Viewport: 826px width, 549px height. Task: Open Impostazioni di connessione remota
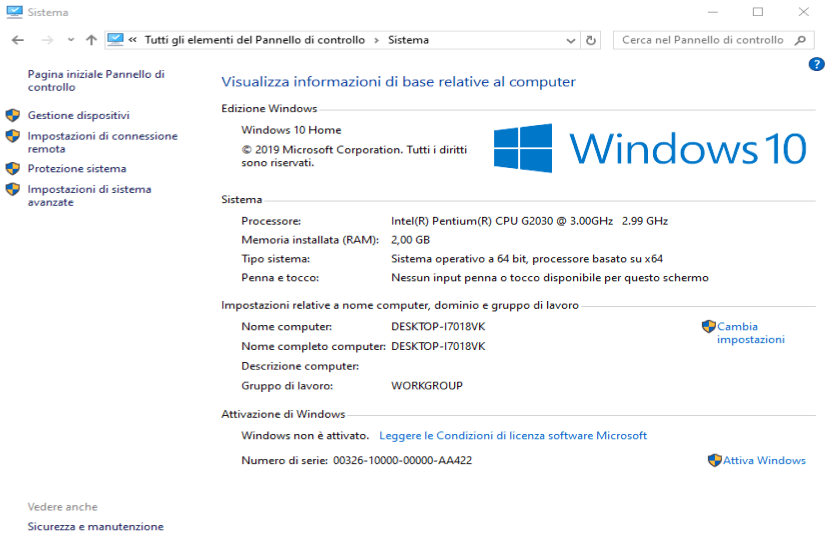pyautogui.click(x=103, y=142)
